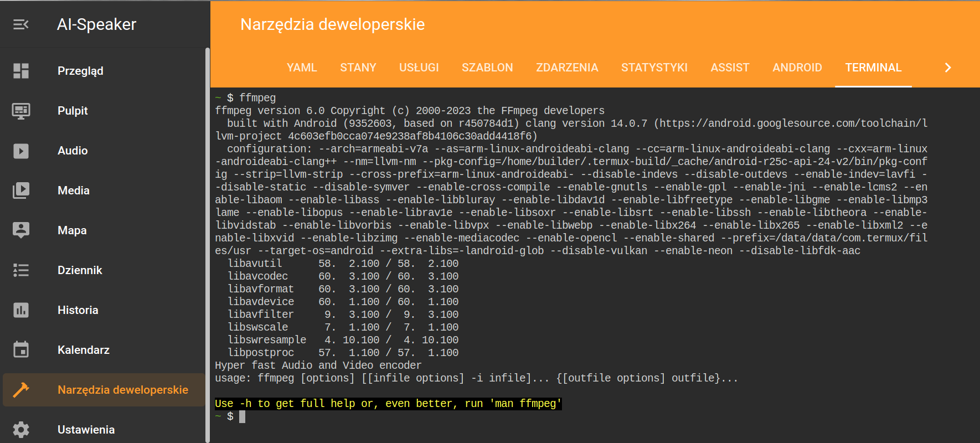Screen dimensions: 980x443
Task: Switch to the ANDROID tab
Action: [797, 68]
